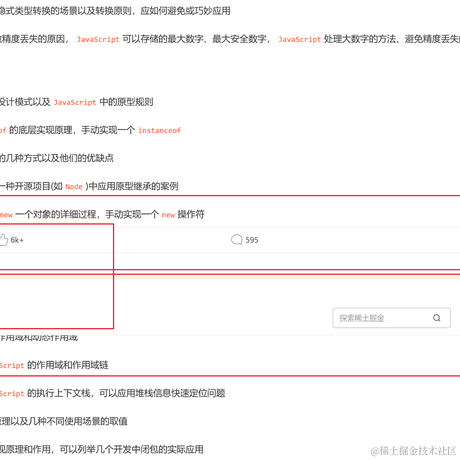Select the red instanceof code text
The image size is (460, 460).
(159, 130)
